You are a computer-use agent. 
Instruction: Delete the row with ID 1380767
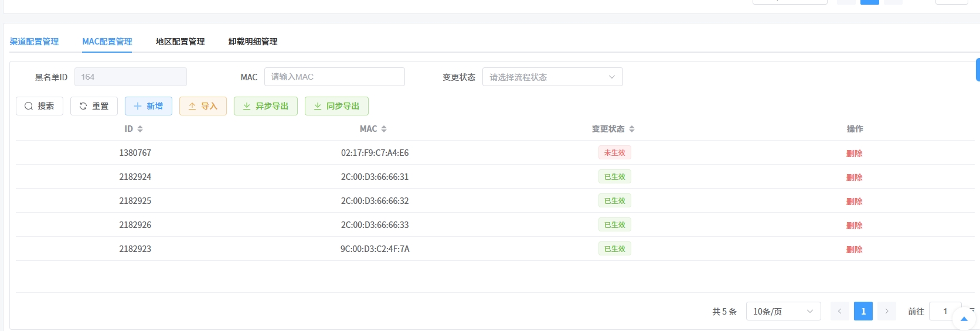(x=854, y=153)
